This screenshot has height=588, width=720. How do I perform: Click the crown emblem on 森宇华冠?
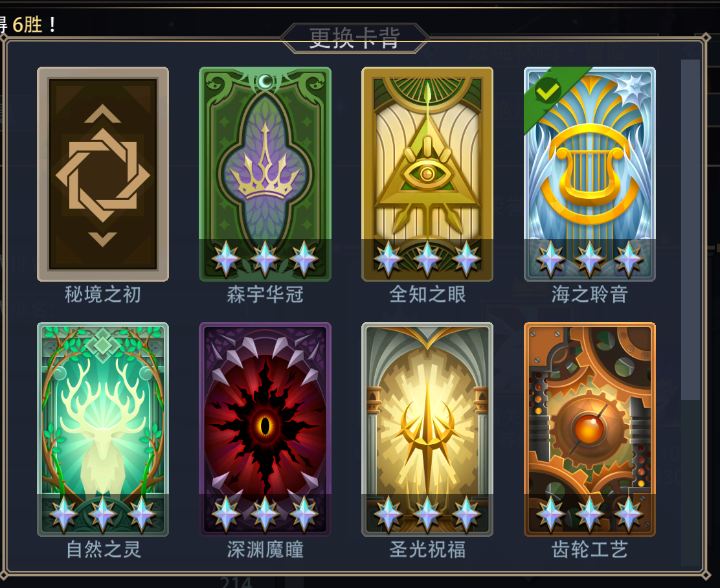coord(265,169)
